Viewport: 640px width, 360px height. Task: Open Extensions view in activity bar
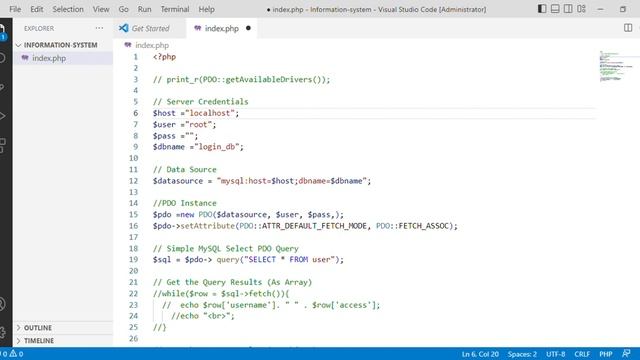coord(2,144)
